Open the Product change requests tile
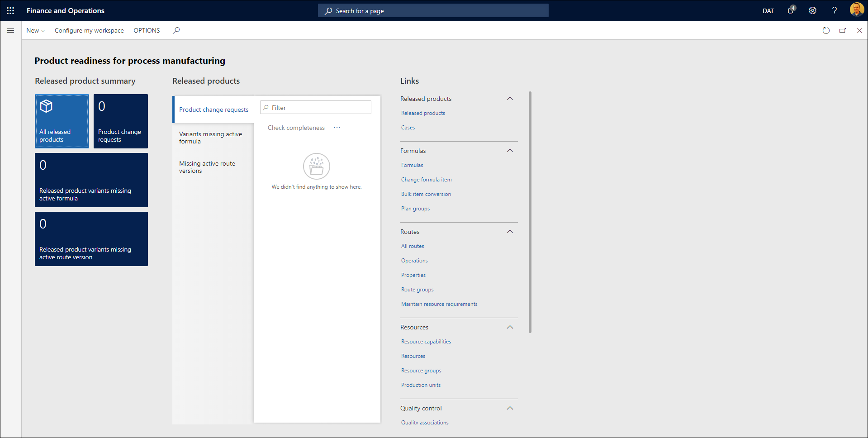868x438 pixels. [121, 121]
